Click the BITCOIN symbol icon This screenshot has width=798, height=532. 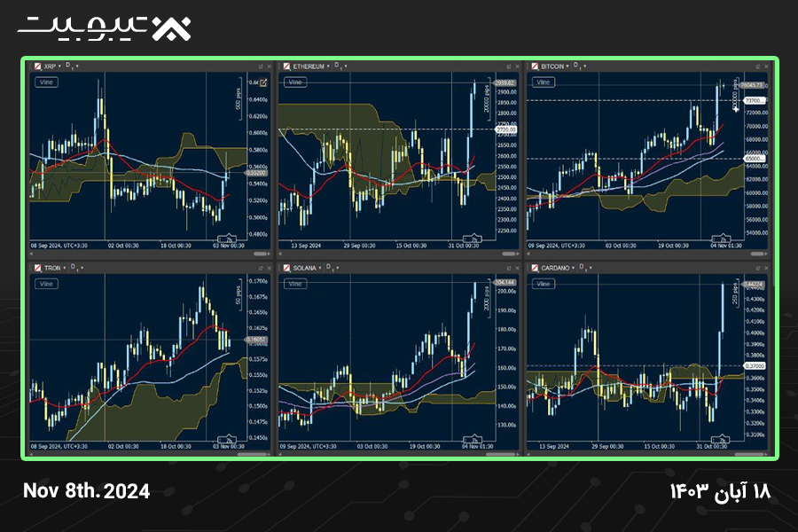coord(535,66)
